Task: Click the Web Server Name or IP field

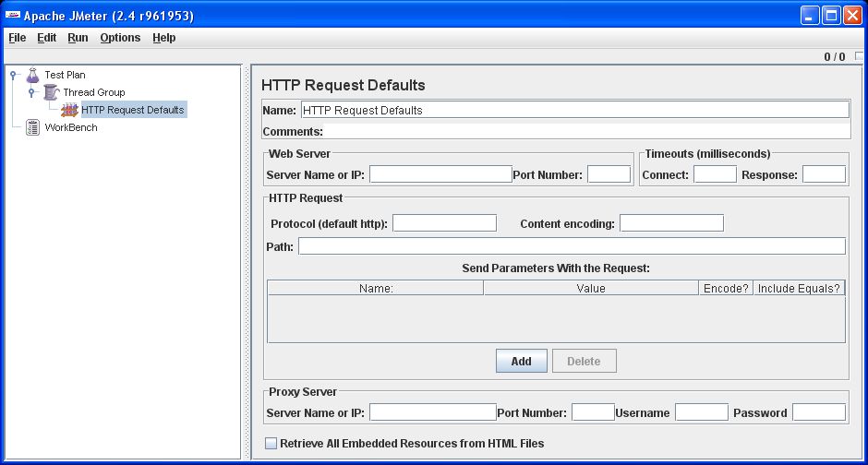Action: coord(440,174)
